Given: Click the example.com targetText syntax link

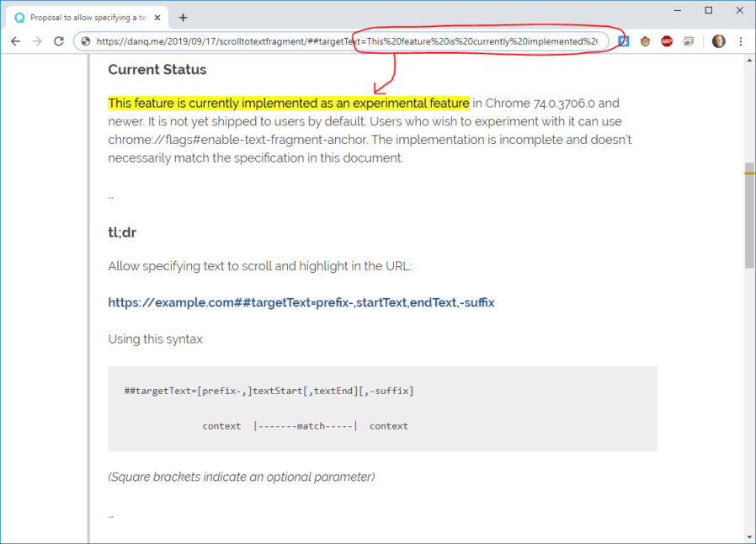Looking at the screenshot, I should (x=301, y=302).
